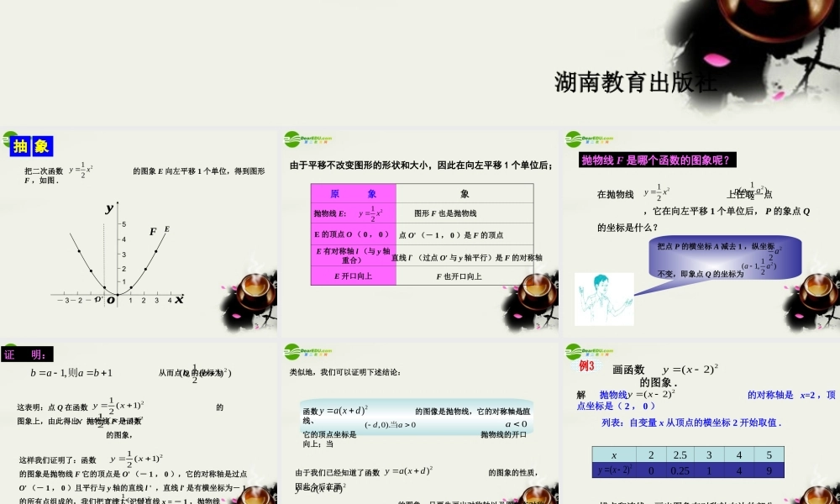Click the blue speech bubble about point P
This screenshot has height=504, width=840.
(x=725, y=258)
